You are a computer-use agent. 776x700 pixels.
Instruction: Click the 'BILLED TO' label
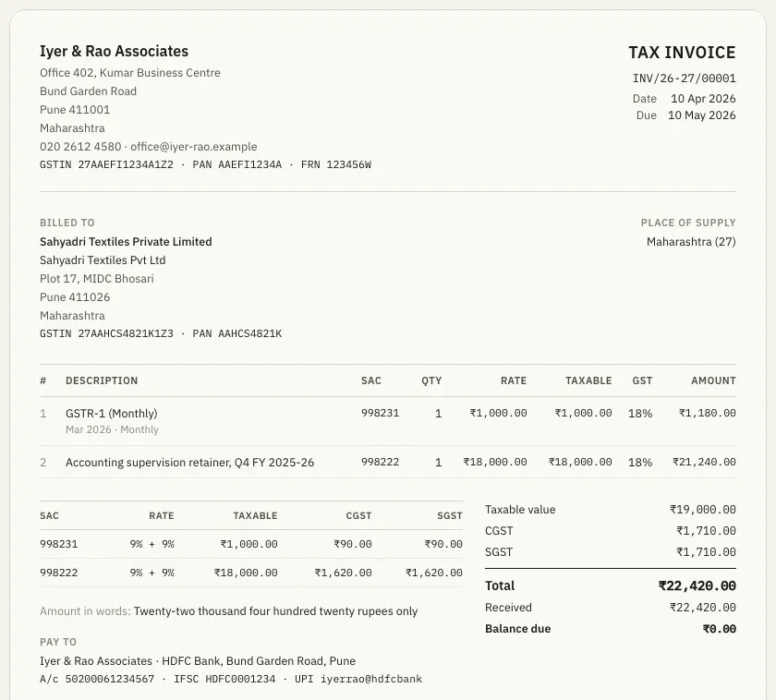67,223
